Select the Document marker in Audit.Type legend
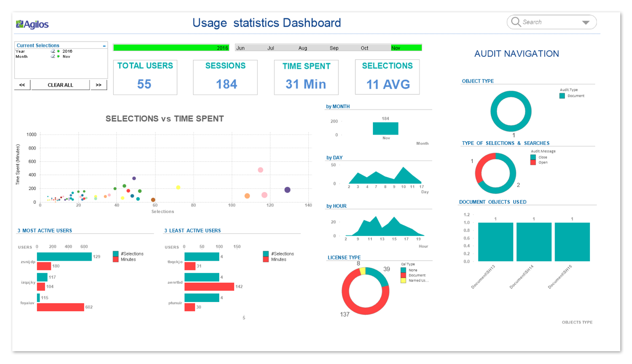The width and height of the screenshot is (632, 364). (x=563, y=96)
